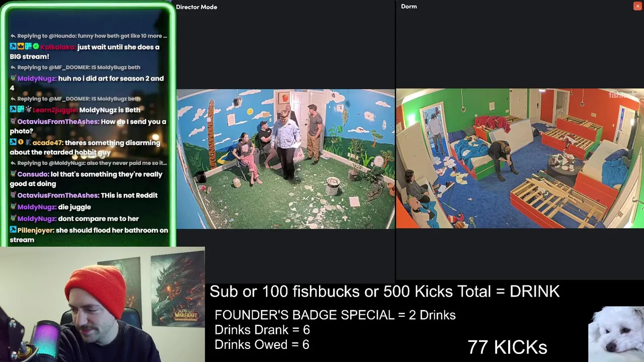Open acade47's chat profile

(47, 143)
